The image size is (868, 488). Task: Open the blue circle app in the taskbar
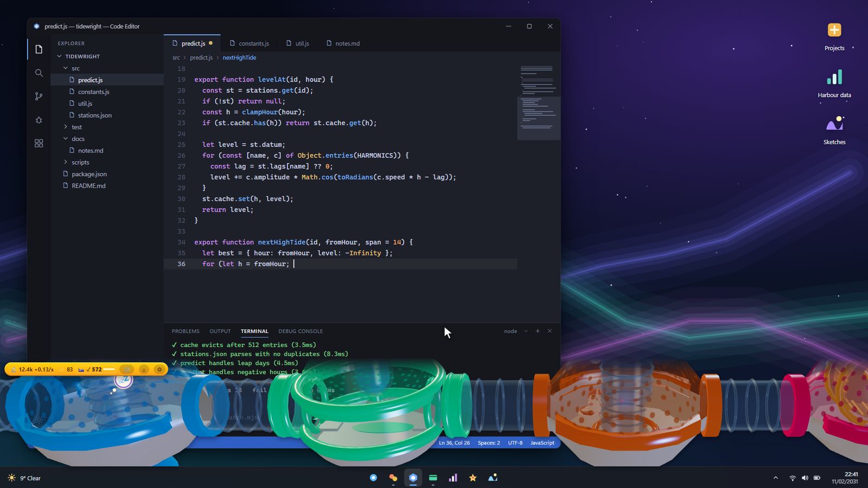point(373,478)
